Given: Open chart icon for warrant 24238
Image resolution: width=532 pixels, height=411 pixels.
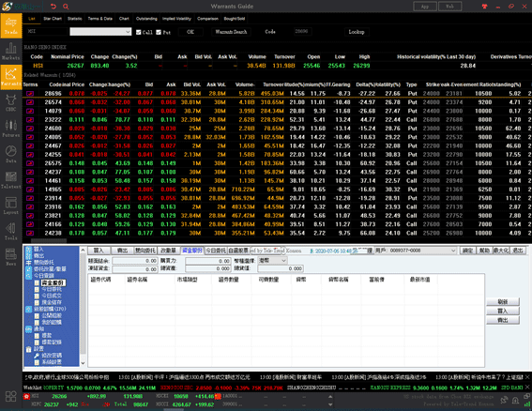Looking at the screenshot, I should pyautogui.click(x=30, y=233).
